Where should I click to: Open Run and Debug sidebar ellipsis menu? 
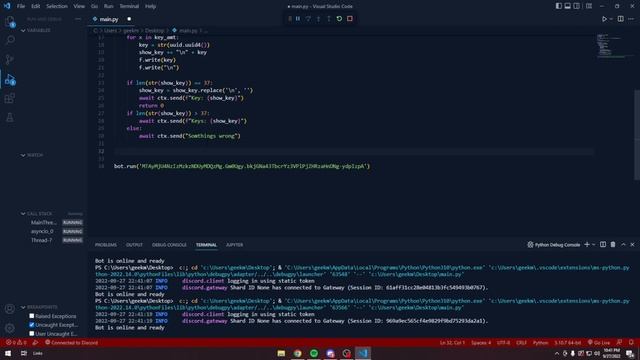click(78, 19)
